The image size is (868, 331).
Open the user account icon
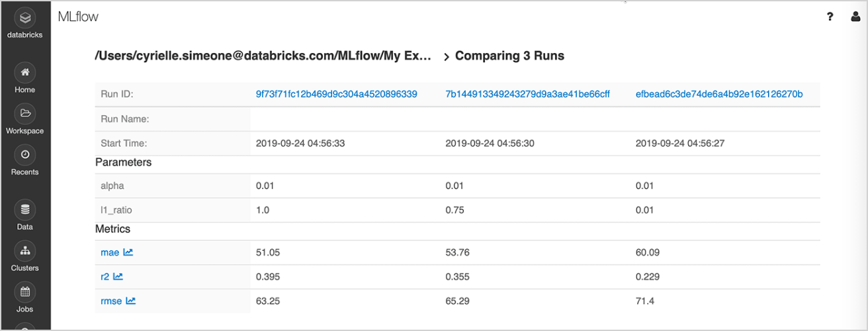855,17
